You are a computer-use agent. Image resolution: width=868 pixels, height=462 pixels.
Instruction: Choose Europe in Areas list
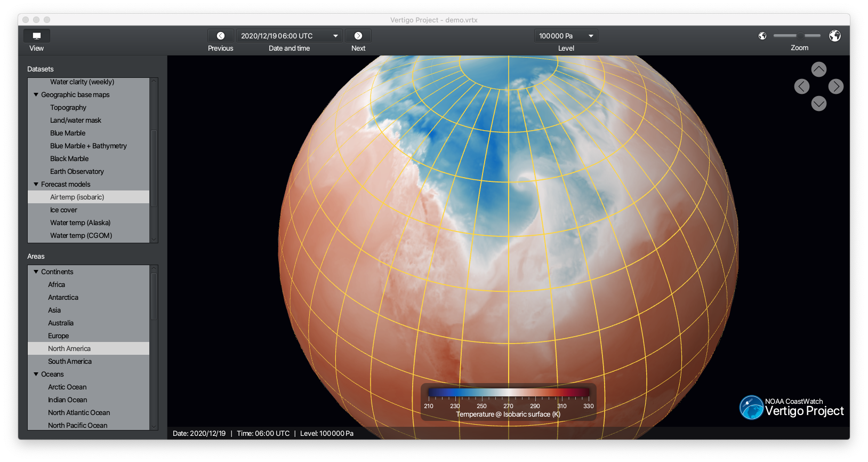click(x=58, y=336)
